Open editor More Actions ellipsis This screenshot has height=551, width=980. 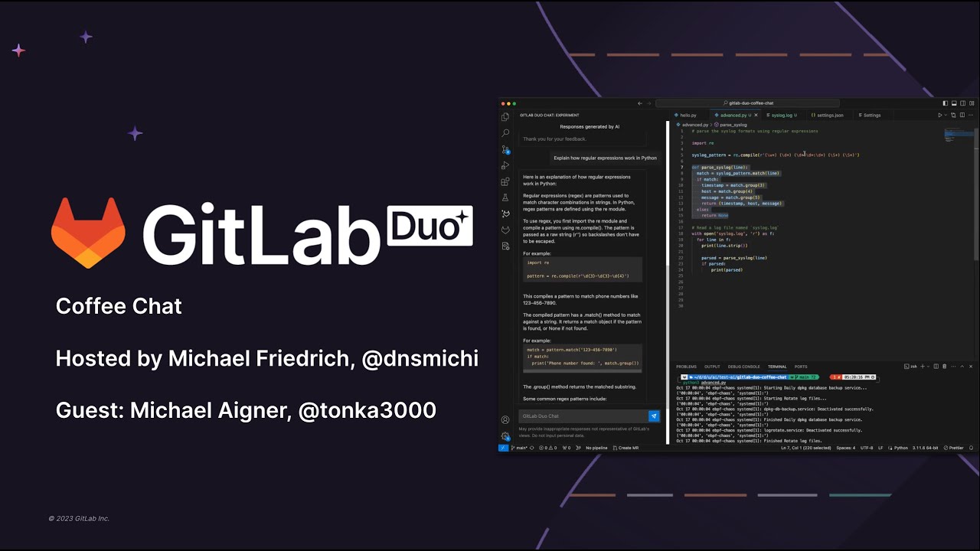[x=971, y=115]
